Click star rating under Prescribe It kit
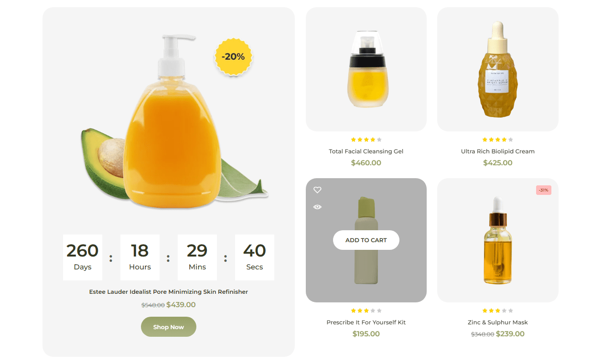Image resolution: width=592 pixels, height=364 pixels. (366, 310)
